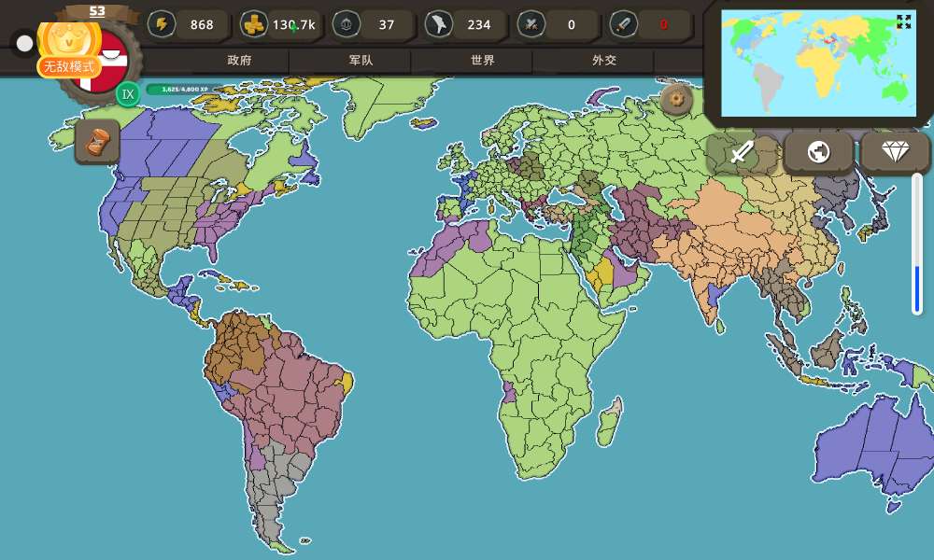Switch to the 军队 (Army) tab
This screenshot has width=934, height=560.
coord(361,60)
